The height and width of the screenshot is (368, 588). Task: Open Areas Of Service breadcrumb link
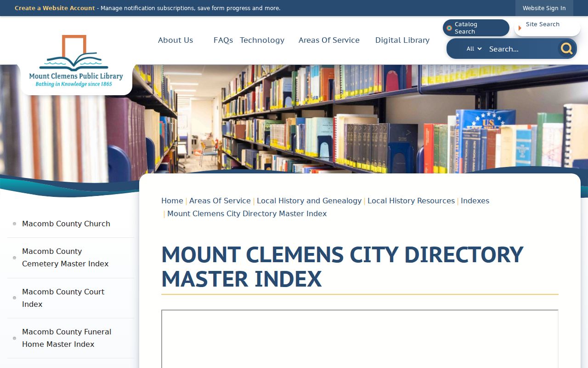(x=220, y=201)
